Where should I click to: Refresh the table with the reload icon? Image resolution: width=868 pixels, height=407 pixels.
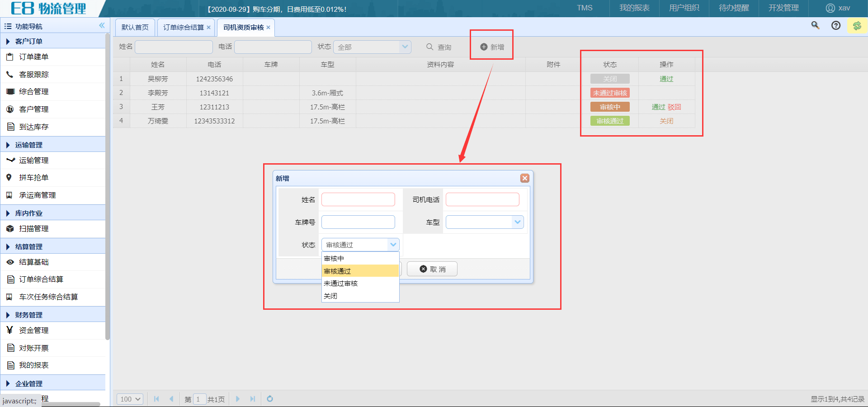tap(270, 399)
